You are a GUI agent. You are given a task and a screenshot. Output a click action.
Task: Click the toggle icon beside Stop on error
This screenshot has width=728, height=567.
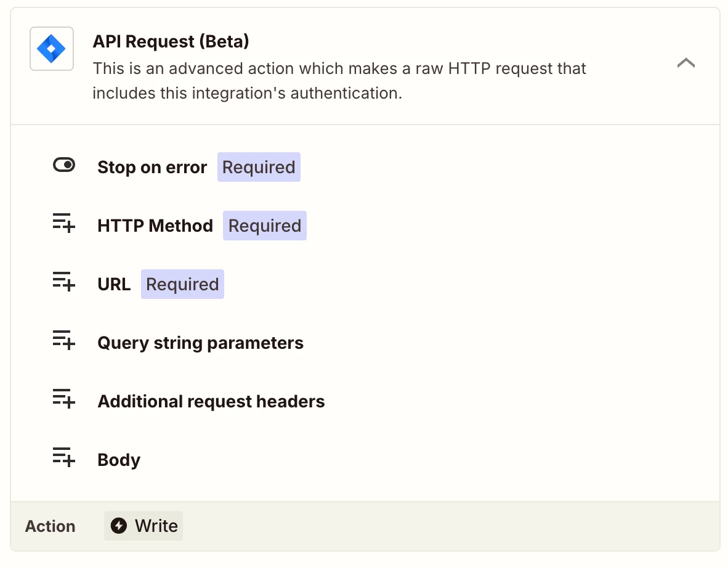pyautogui.click(x=64, y=165)
